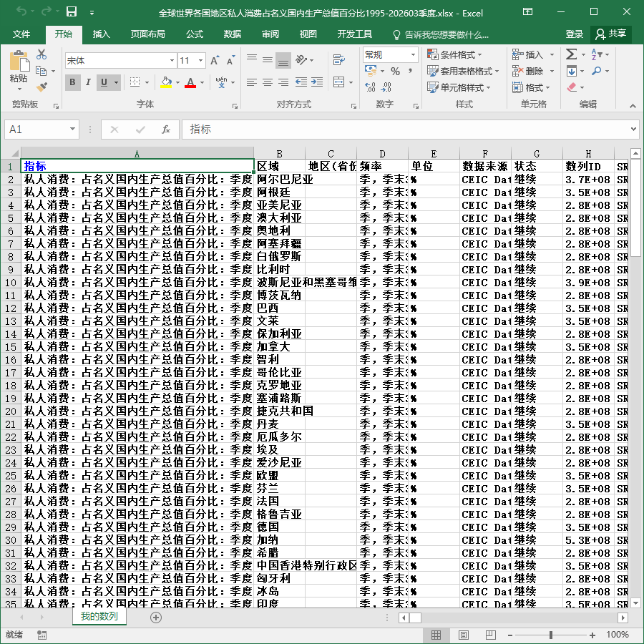Open 条件格式 conditional formatting

pyautogui.click(x=454, y=54)
